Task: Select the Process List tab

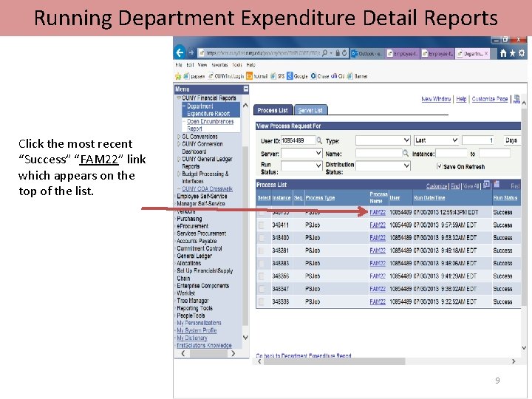Action: point(273,110)
